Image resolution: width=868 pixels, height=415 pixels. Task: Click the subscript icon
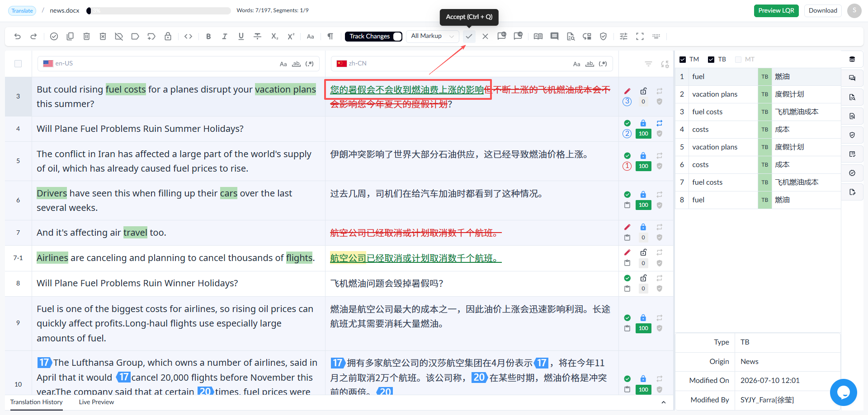coord(274,37)
